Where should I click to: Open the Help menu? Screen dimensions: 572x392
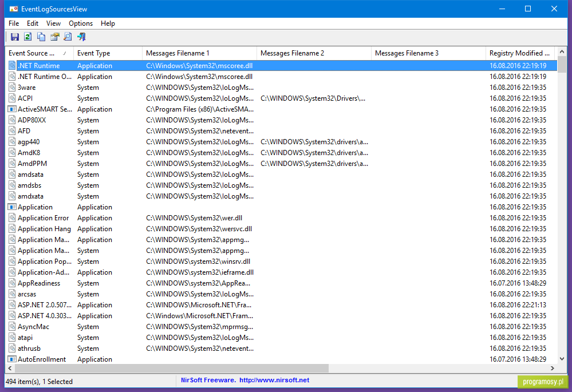pos(108,23)
